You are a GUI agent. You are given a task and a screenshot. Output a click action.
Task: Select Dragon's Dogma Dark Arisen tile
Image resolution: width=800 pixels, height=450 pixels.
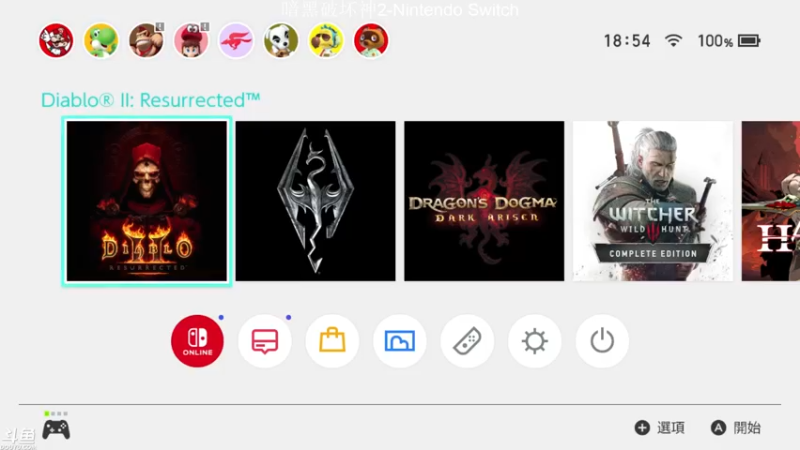point(484,201)
